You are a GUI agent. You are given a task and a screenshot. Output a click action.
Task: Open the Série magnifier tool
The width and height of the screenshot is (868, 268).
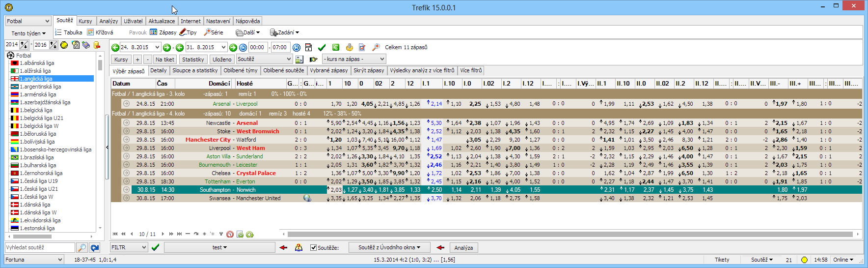[208, 32]
